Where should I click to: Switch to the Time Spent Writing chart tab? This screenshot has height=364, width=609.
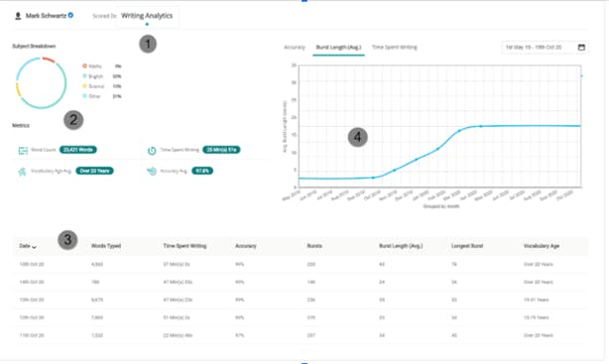point(394,47)
